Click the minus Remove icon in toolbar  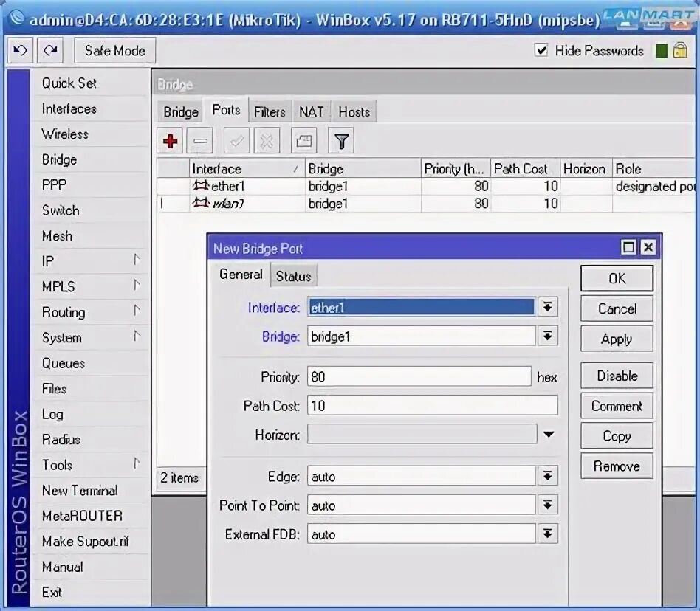click(200, 141)
